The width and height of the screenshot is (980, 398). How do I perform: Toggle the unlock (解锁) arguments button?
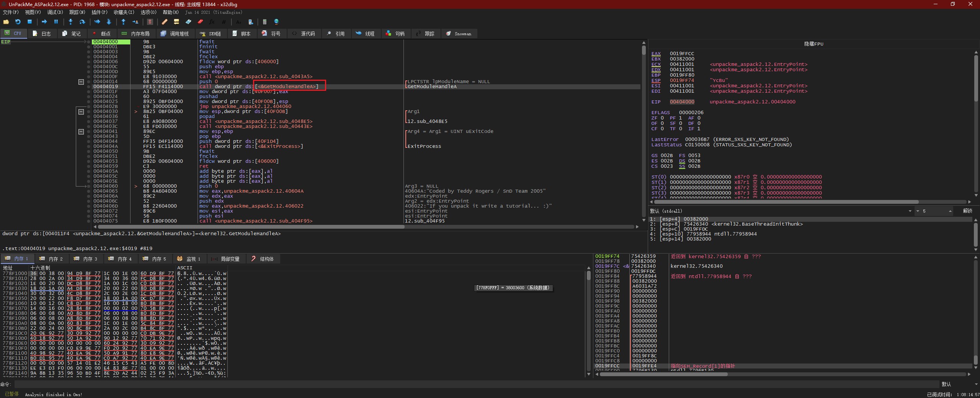click(967, 211)
